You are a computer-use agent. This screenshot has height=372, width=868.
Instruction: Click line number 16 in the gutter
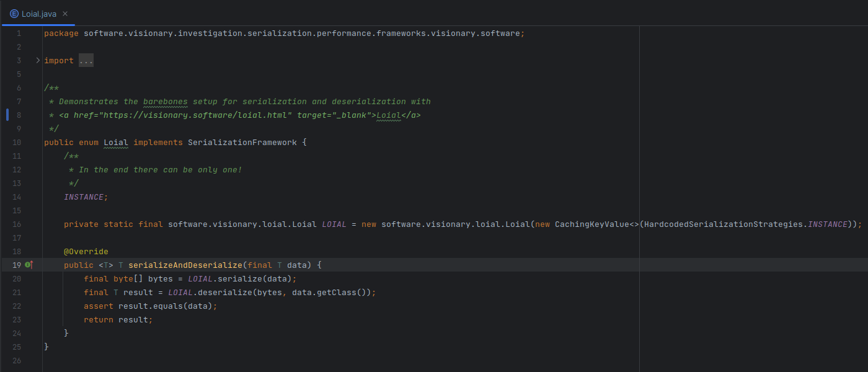(x=17, y=224)
